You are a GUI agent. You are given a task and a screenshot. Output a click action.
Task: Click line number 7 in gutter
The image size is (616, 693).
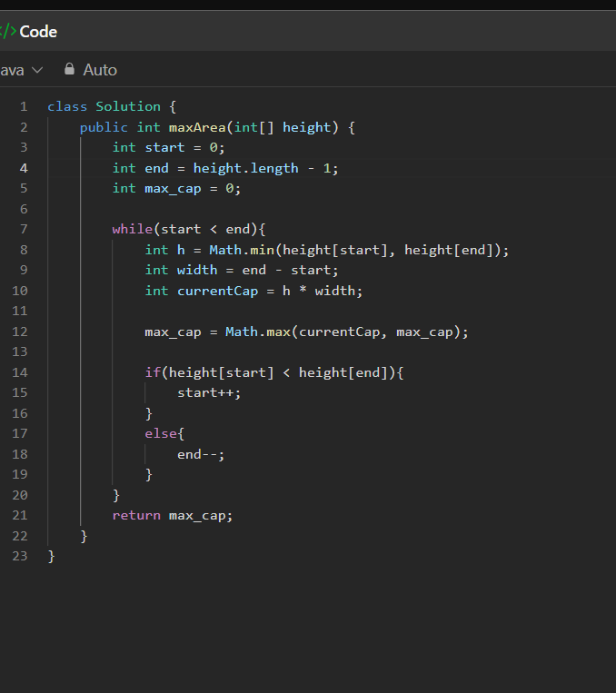pos(24,230)
